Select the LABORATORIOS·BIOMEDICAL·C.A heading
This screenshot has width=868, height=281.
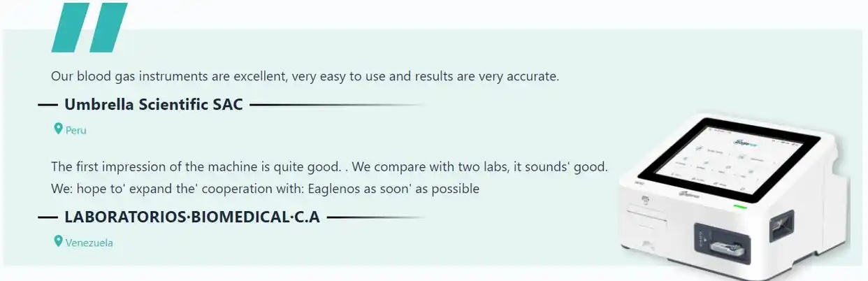[x=192, y=217]
